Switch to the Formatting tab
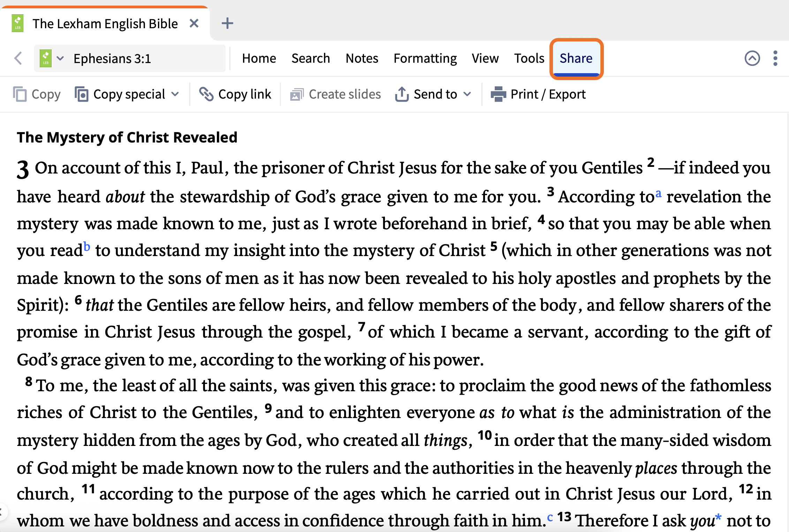 tap(425, 58)
